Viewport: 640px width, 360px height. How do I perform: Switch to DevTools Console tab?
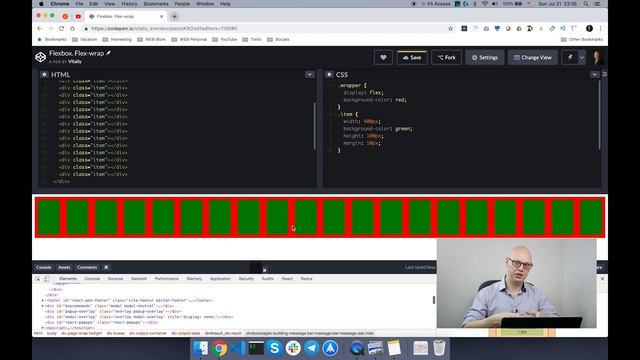click(92, 279)
